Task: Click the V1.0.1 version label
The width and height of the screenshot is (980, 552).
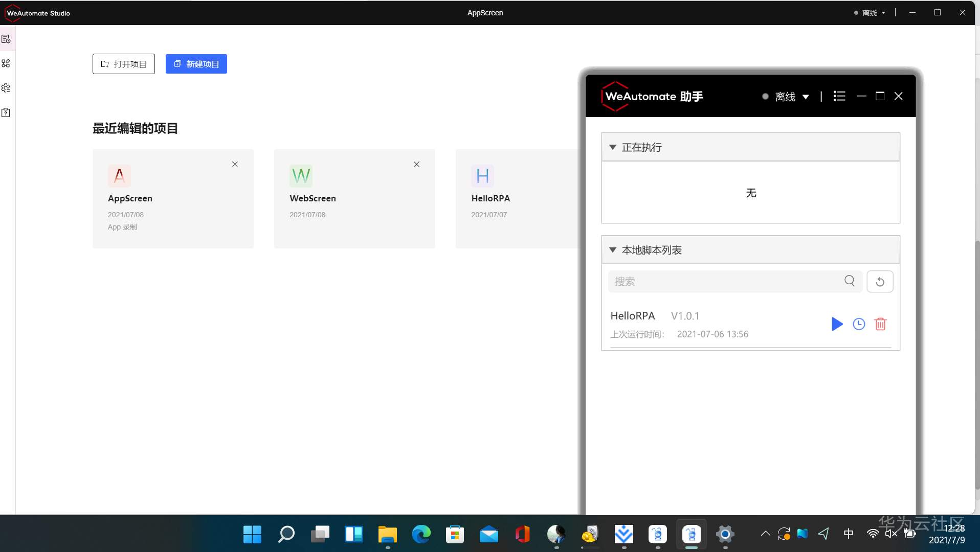Action: tap(685, 316)
